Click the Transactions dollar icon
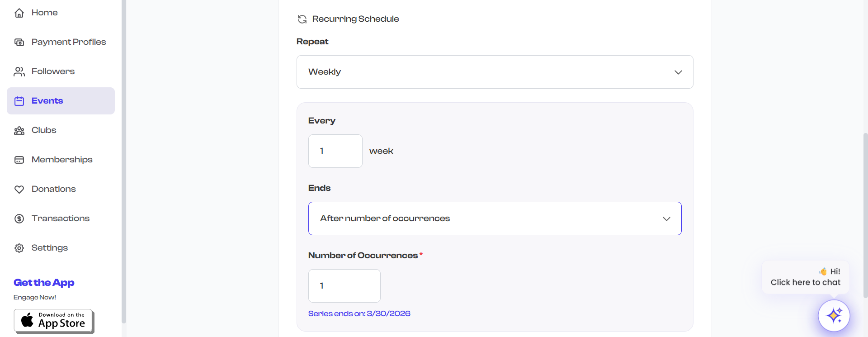The height and width of the screenshot is (337, 868). 19,219
